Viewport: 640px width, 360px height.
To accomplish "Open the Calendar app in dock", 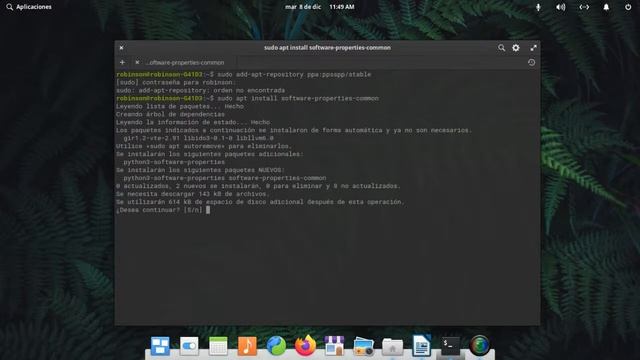I will 218,346.
